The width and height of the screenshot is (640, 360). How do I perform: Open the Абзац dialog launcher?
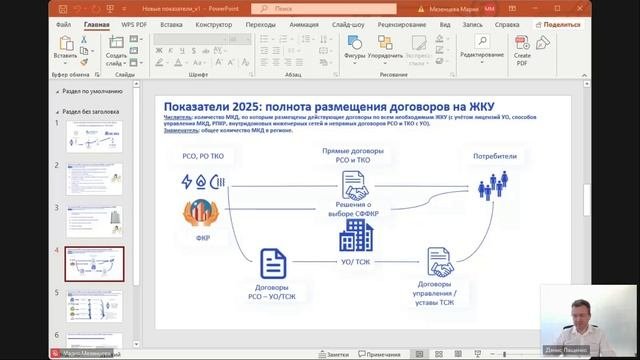click(336, 75)
